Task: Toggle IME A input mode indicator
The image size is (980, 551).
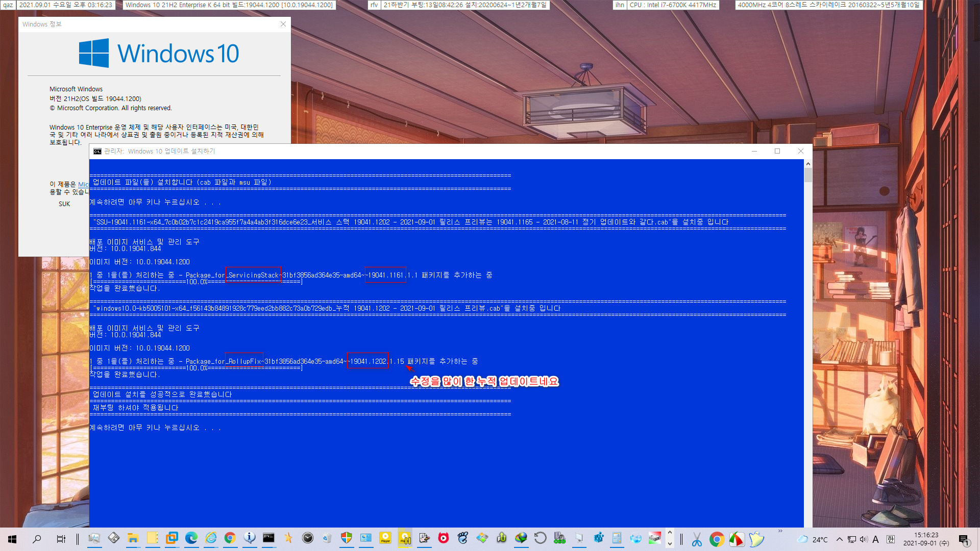Action: (876, 539)
